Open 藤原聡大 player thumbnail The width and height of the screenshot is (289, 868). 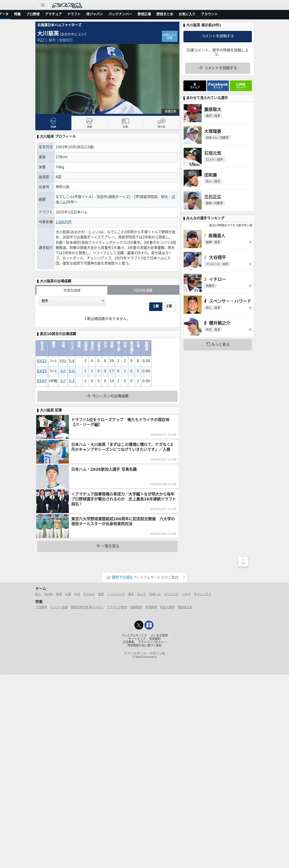pos(192,113)
